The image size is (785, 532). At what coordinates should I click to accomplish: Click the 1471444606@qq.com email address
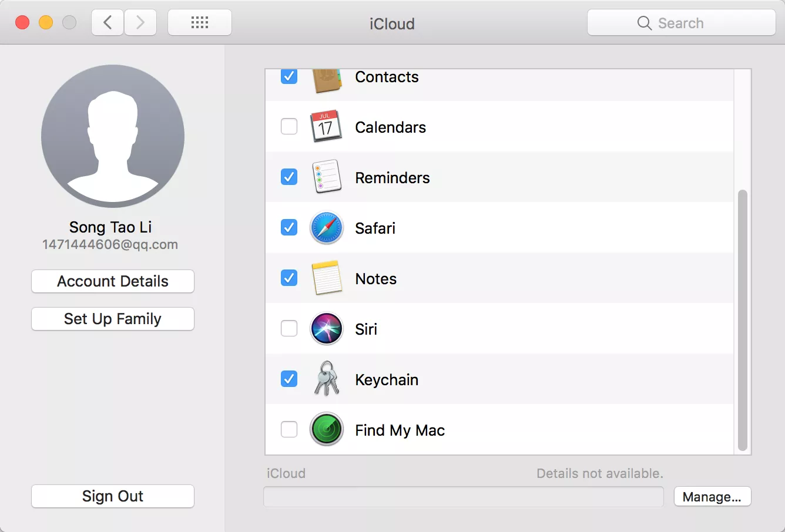110,245
